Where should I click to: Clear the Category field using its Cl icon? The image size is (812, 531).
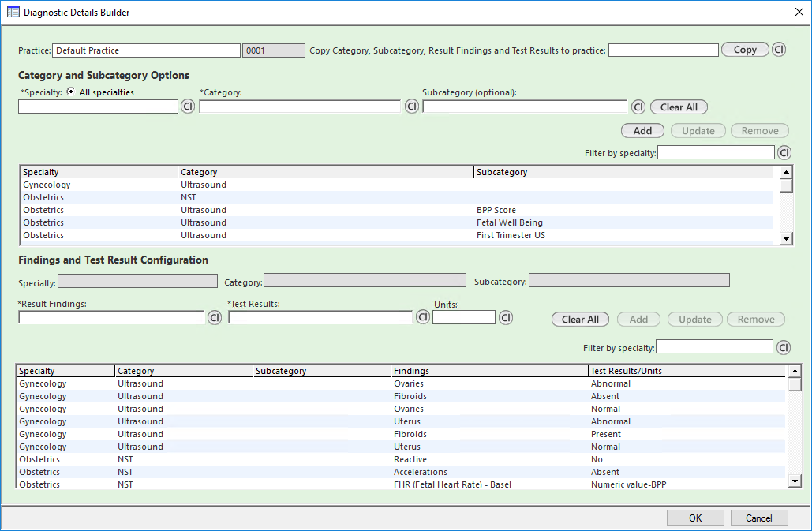[412, 107]
